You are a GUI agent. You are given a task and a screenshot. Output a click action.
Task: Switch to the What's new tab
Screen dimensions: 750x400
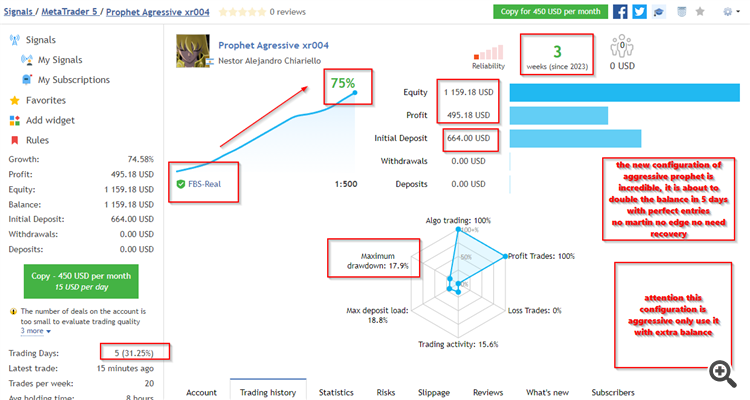click(548, 392)
